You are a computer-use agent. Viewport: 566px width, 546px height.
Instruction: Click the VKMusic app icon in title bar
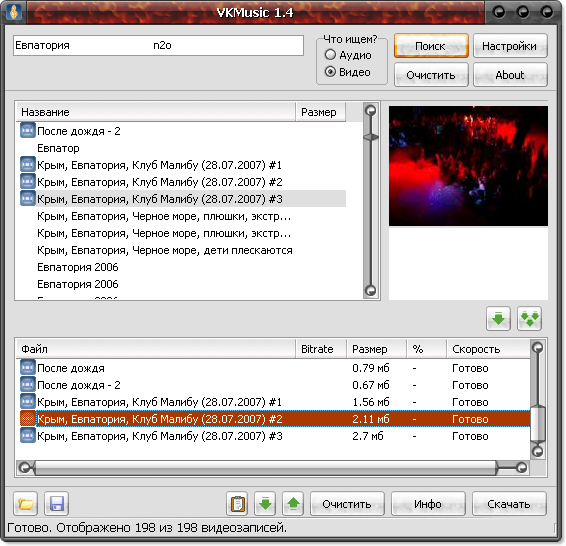click(x=14, y=12)
